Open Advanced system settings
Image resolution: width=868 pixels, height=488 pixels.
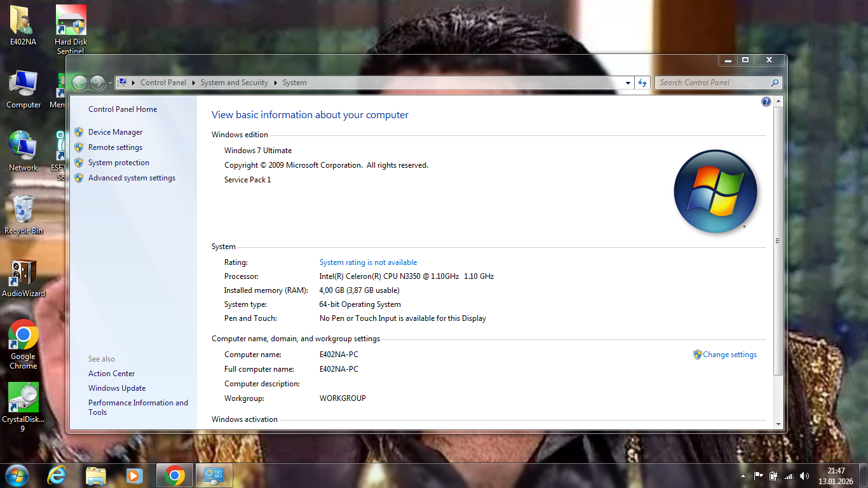coord(132,178)
